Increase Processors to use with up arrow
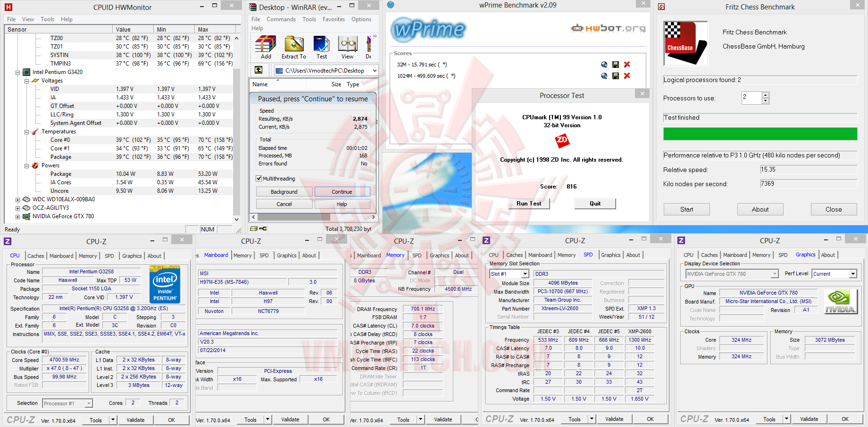The width and height of the screenshot is (868, 427). point(766,95)
